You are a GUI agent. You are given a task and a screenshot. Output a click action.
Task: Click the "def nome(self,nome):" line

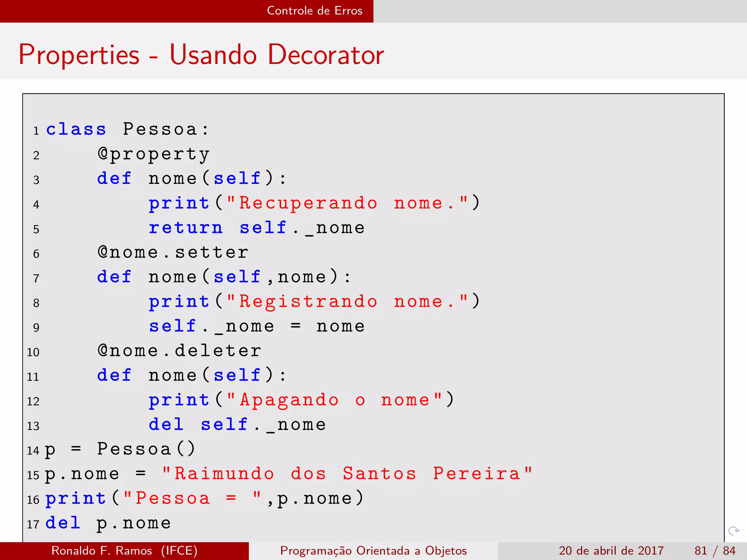[x=224, y=277]
